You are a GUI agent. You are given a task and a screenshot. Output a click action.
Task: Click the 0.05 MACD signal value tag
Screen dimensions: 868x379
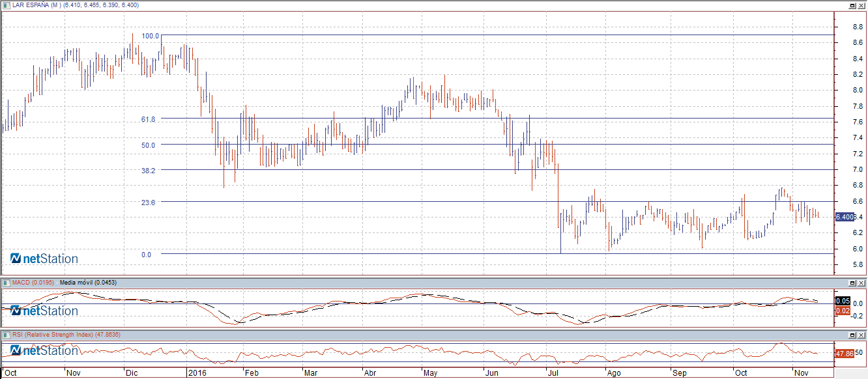(842, 302)
